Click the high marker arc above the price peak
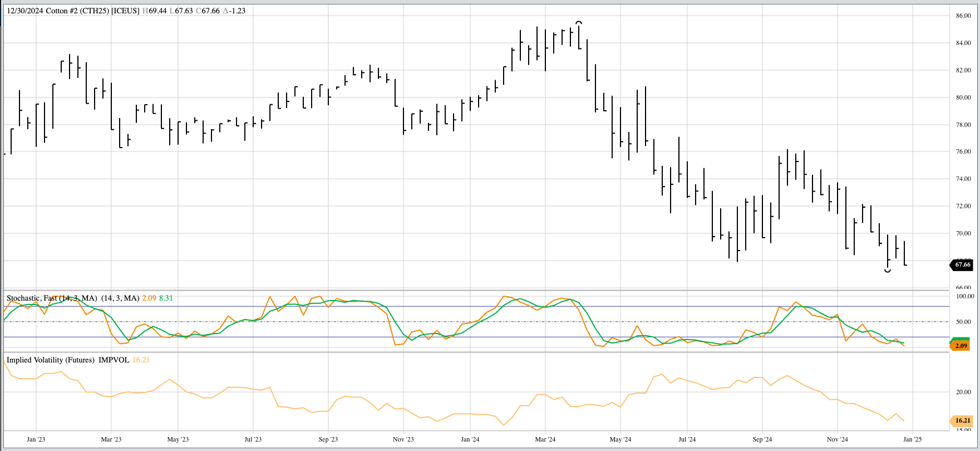The height and width of the screenshot is (451, 980). click(x=579, y=23)
